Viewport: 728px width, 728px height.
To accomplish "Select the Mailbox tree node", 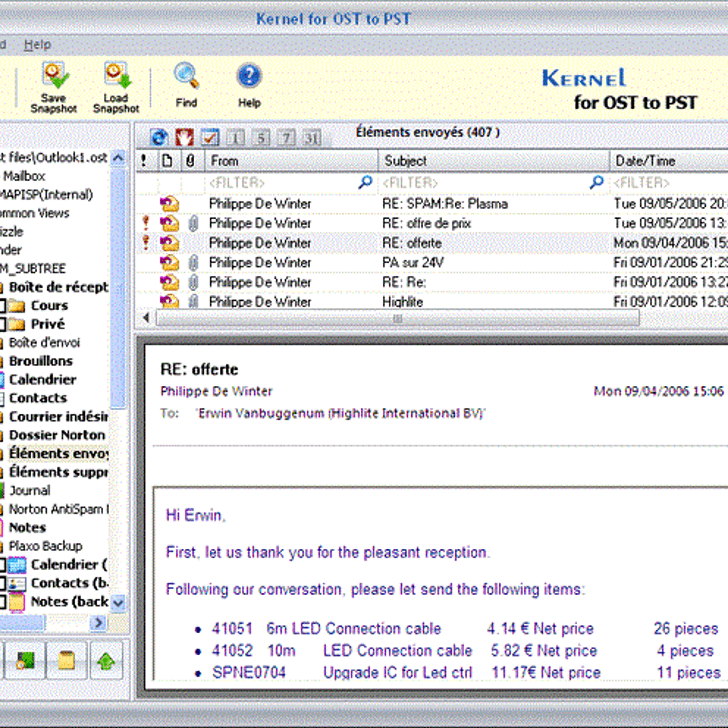I will (24, 176).
